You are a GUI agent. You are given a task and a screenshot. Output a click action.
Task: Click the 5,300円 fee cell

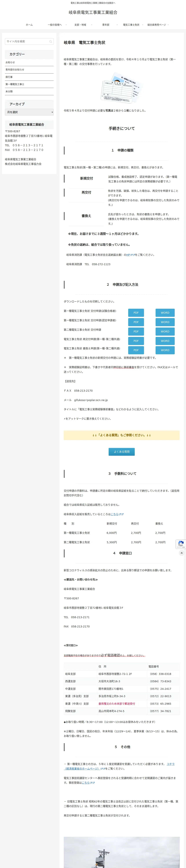pos(112,542)
